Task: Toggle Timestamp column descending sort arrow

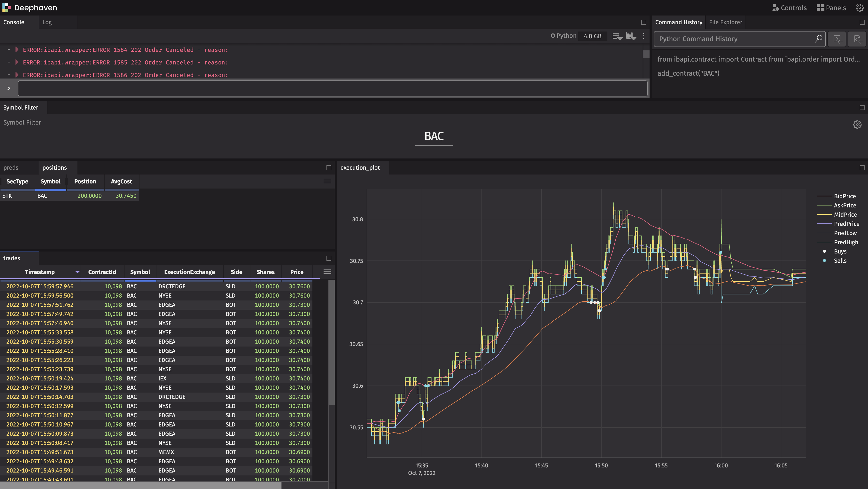Action: click(77, 272)
